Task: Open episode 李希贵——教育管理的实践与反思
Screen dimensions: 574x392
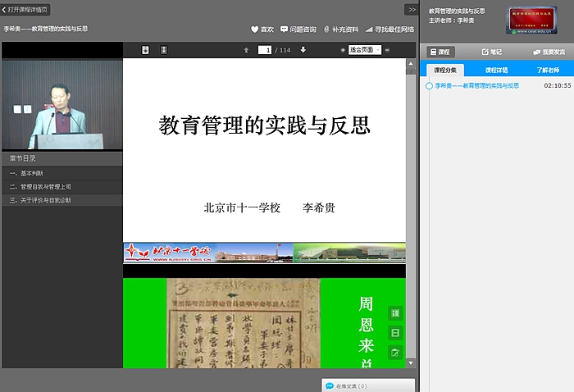Action: click(x=476, y=85)
